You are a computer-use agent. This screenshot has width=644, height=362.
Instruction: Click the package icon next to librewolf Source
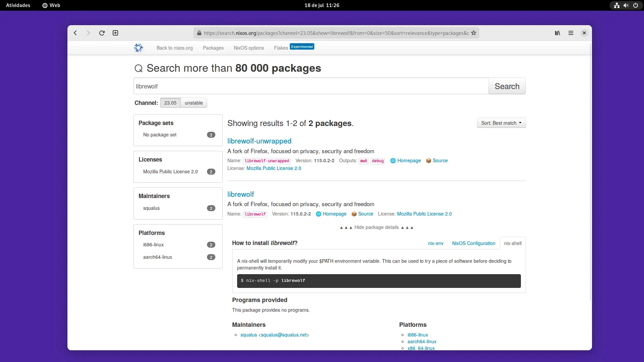click(x=354, y=214)
